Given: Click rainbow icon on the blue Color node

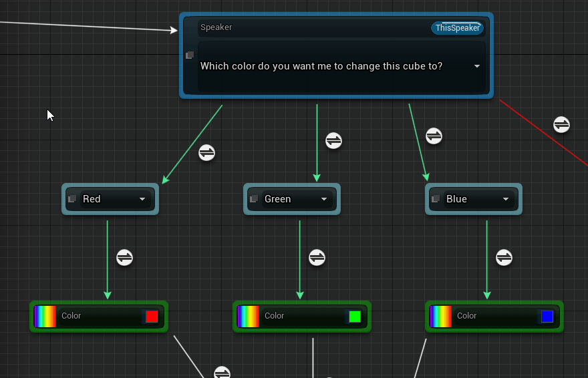Looking at the screenshot, I should point(441,316).
